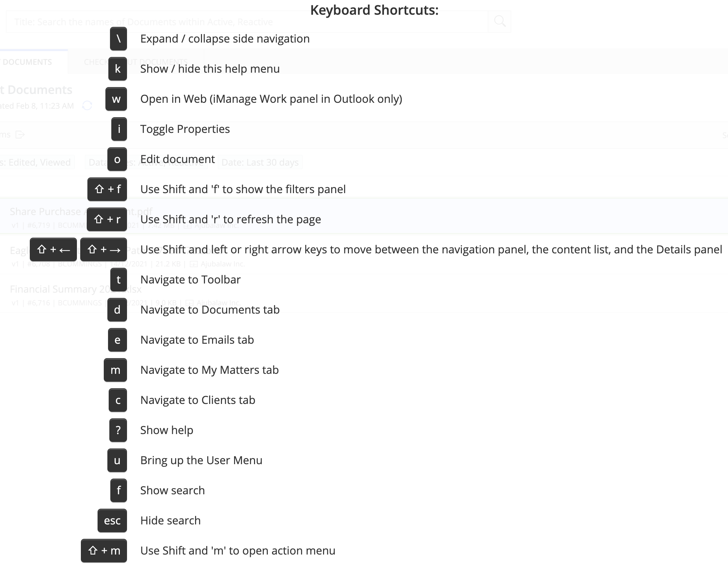Click the backslash key icon
728x565 pixels.
point(118,39)
